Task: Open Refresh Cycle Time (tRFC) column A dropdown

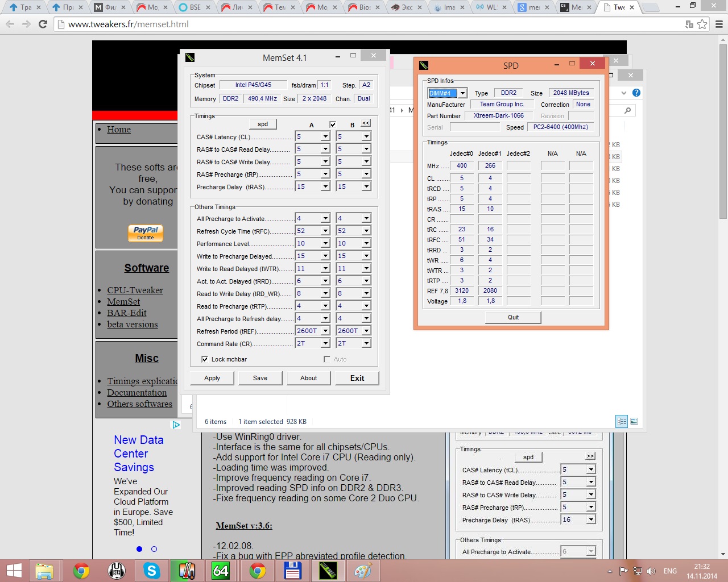Action: (x=325, y=231)
